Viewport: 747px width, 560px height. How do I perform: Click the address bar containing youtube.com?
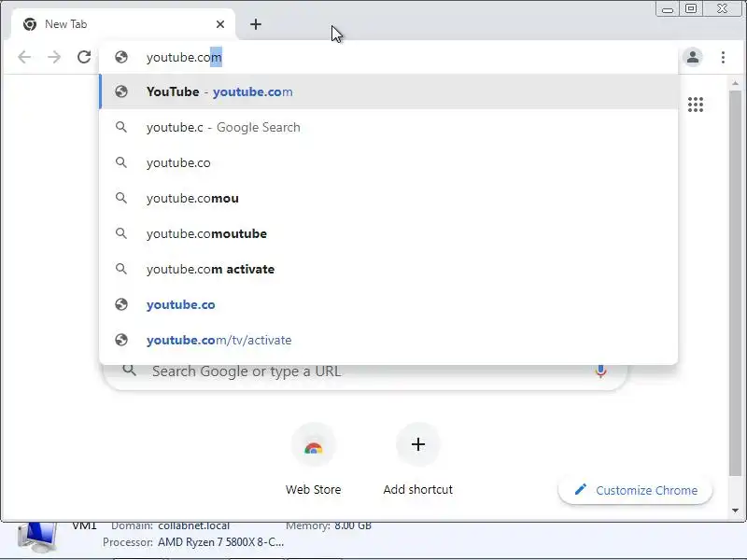[388, 57]
